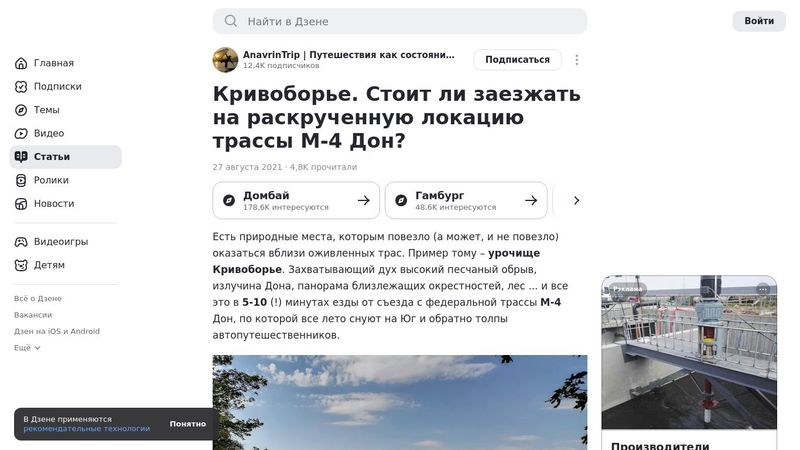Dismiss the notice by clicking Понятно
This screenshot has height=450, width=800.
coord(188,424)
